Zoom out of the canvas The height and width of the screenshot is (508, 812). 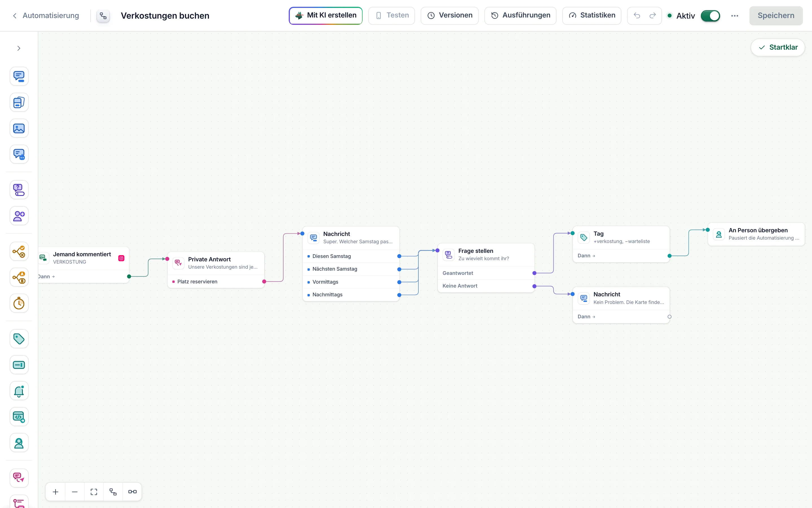(x=74, y=492)
